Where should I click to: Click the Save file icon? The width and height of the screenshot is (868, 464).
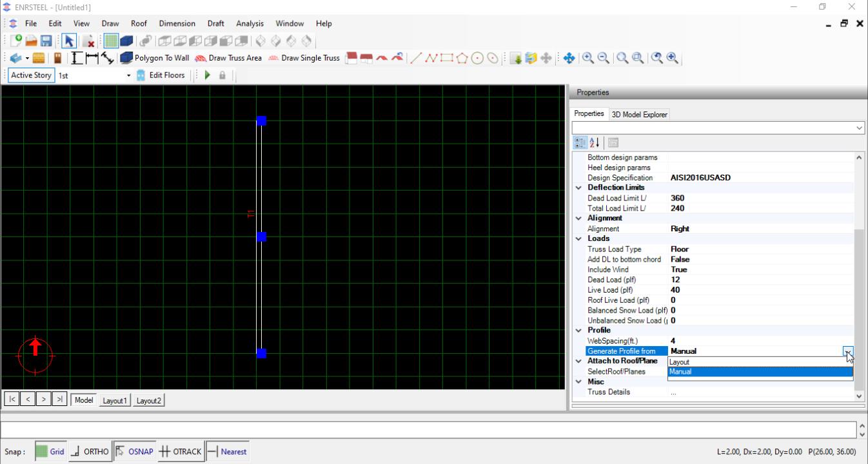tap(46, 41)
